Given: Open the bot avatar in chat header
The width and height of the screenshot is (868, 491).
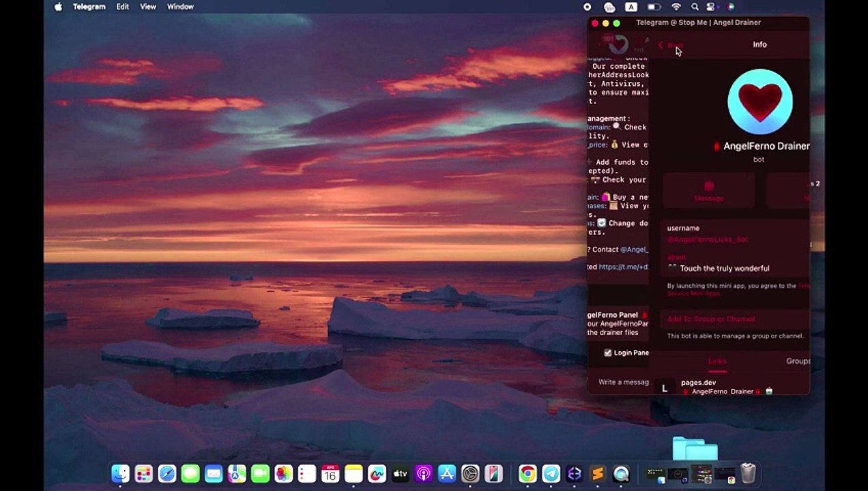Looking at the screenshot, I should point(618,44).
